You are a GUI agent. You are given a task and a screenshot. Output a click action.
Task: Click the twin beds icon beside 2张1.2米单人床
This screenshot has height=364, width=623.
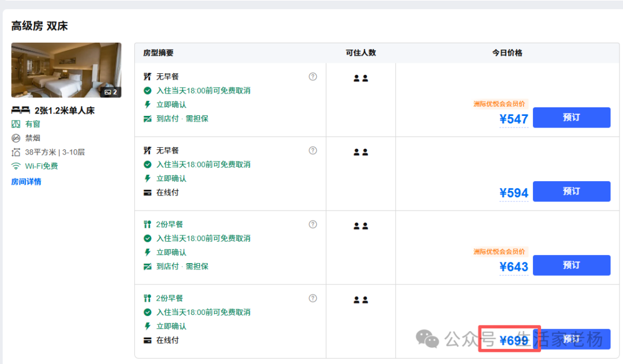point(21,110)
